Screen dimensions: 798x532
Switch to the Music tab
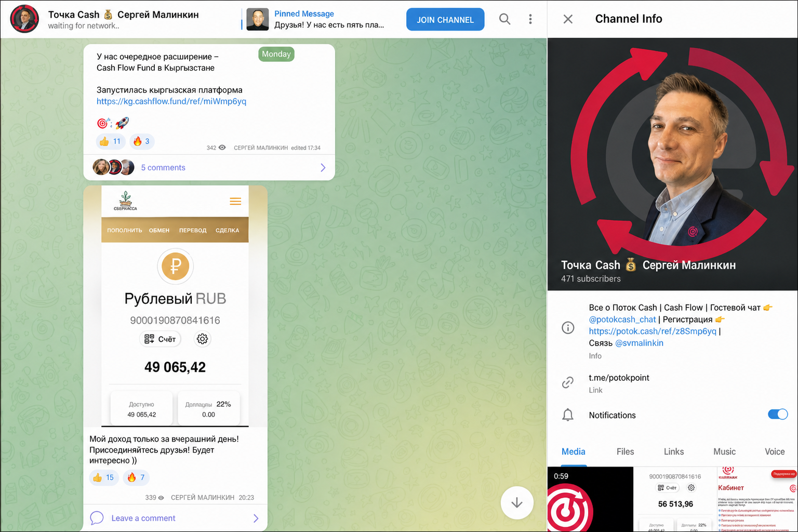pos(725,451)
